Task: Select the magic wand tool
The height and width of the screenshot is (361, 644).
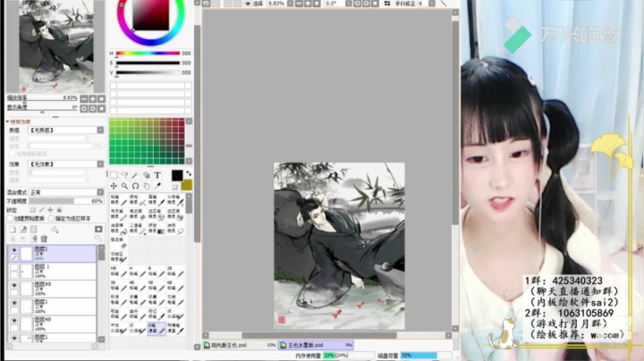Action: click(x=135, y=175)
